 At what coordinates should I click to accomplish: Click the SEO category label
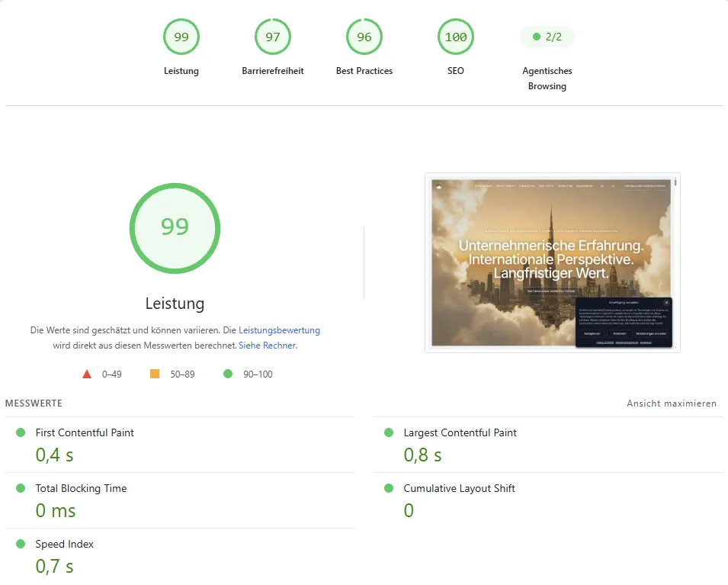coord(455,71)
